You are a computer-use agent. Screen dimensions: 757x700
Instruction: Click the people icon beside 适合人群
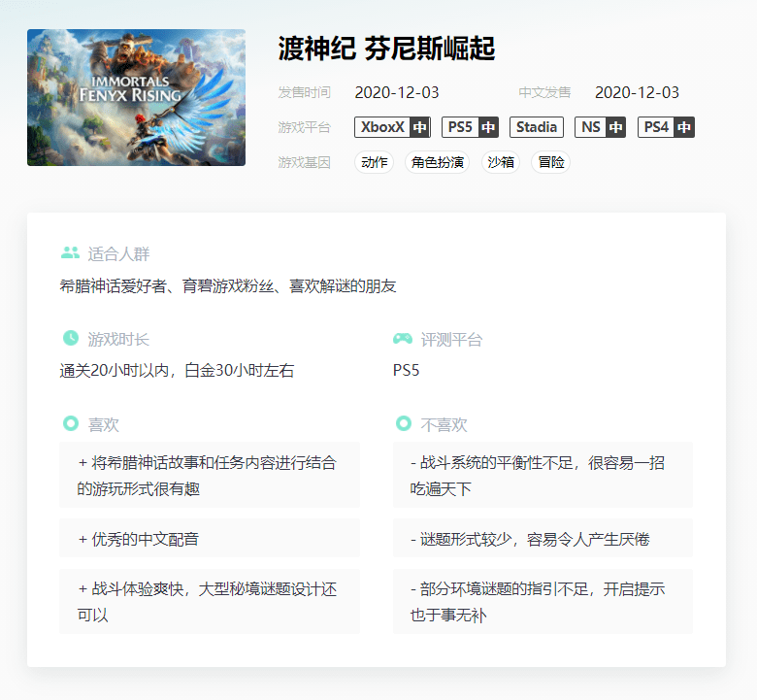click(x=71, y=252)
